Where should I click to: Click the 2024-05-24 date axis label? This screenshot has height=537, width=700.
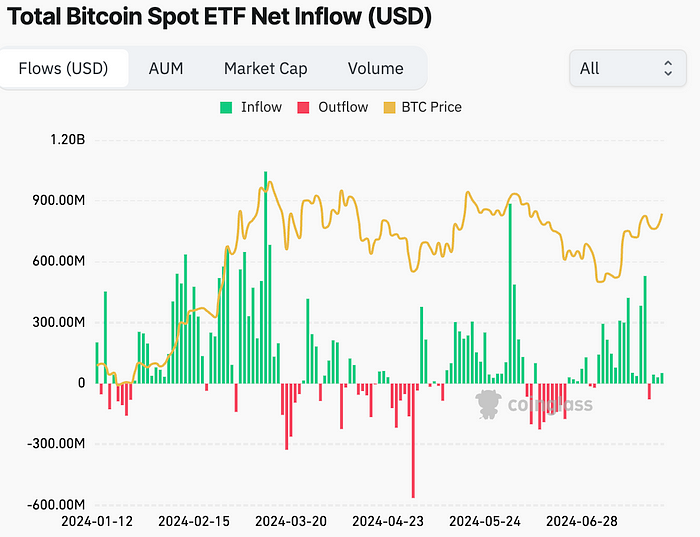[485, 521]
